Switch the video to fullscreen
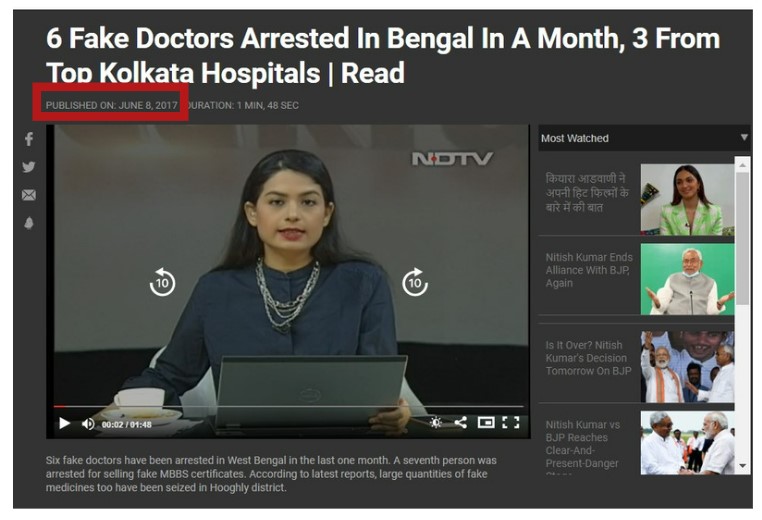Screen dimensions: 762x520 (x=511, y=422)
